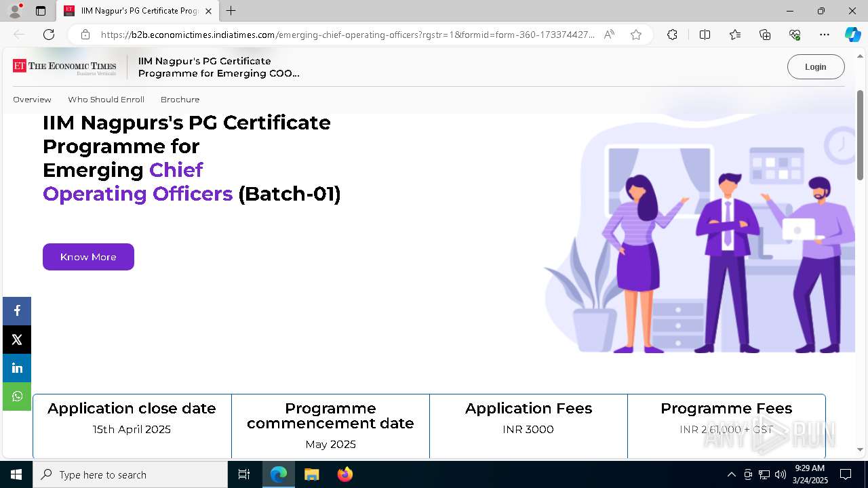The height and width of the screenshot is (488, 868).
Task: Share page on Facebook sidebar icon
Action: point(17,311)
